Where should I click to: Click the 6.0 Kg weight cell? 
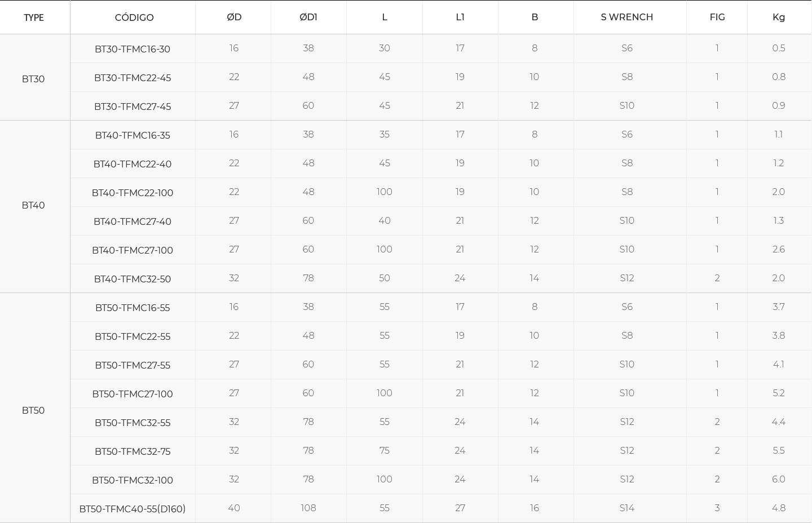click(778, 479)
